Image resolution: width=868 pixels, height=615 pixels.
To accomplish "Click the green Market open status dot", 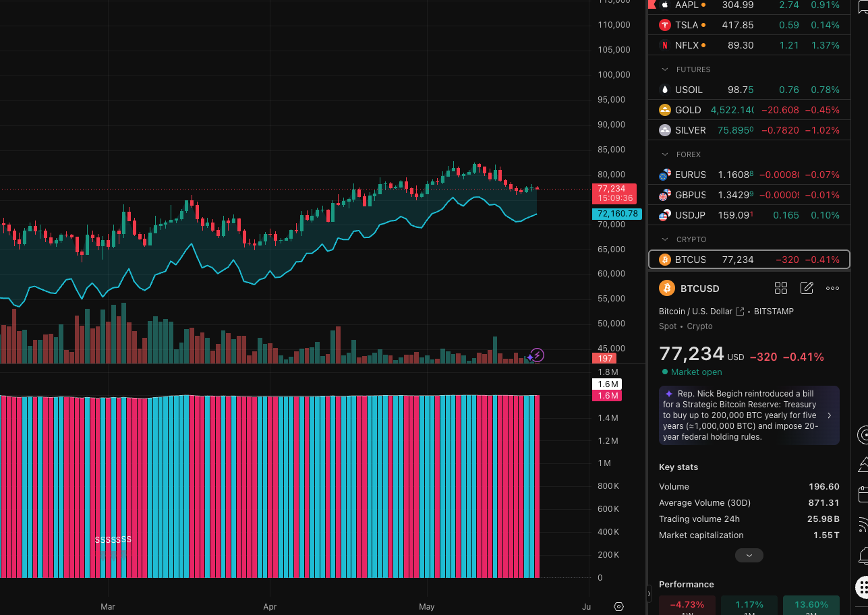I will [x=665, y=372].
